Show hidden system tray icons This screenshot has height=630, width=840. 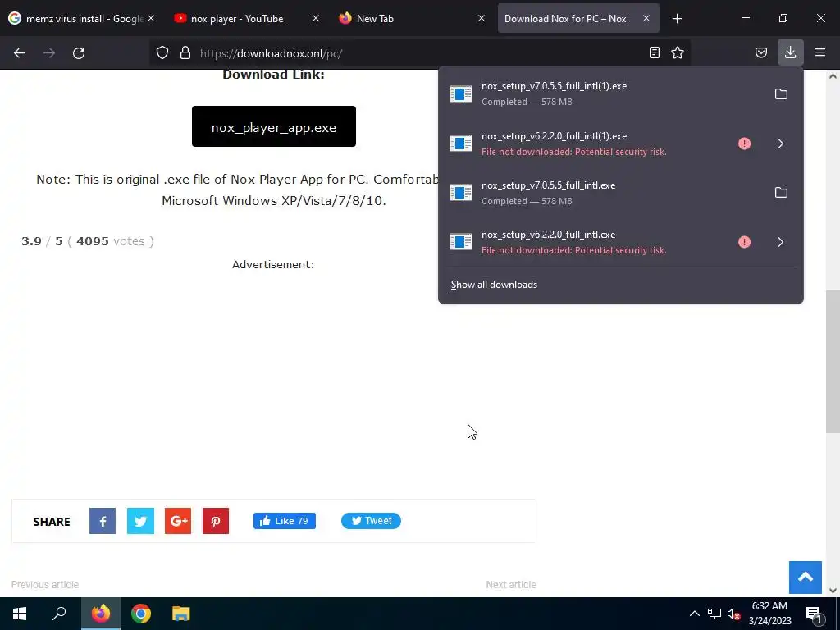694,614
